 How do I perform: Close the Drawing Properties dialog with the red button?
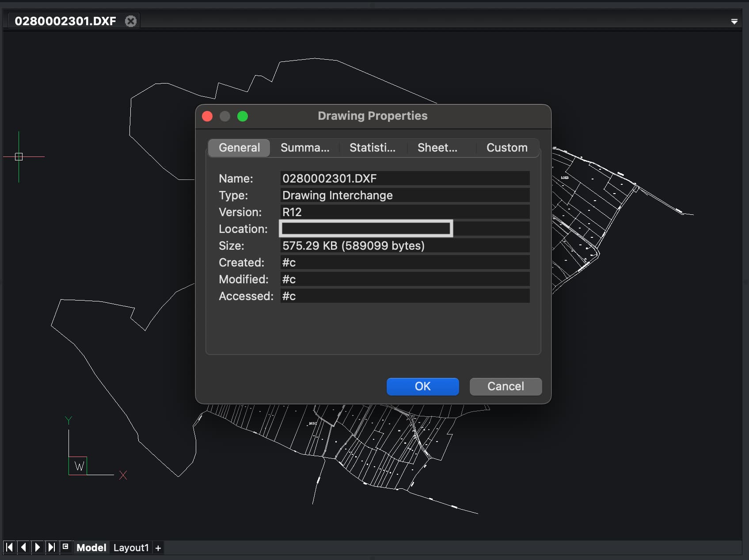[x=207, y=116]
